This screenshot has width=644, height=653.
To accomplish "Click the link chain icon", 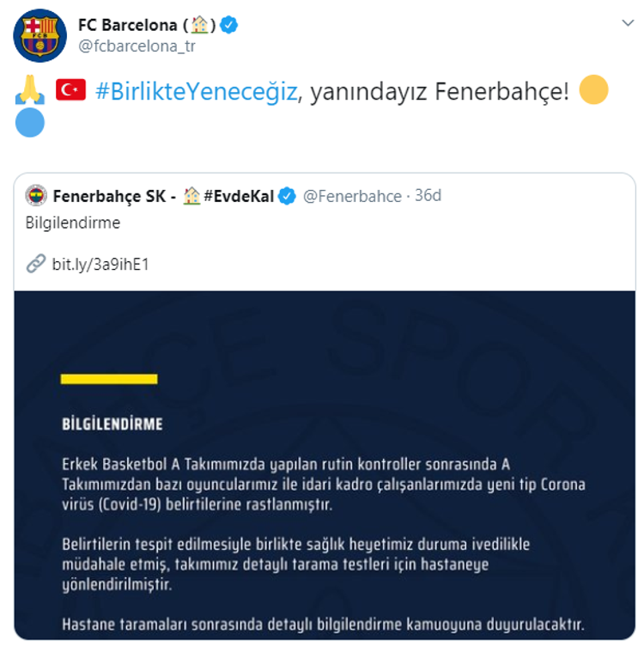I will pyautogui.click(x=36, y=264).
